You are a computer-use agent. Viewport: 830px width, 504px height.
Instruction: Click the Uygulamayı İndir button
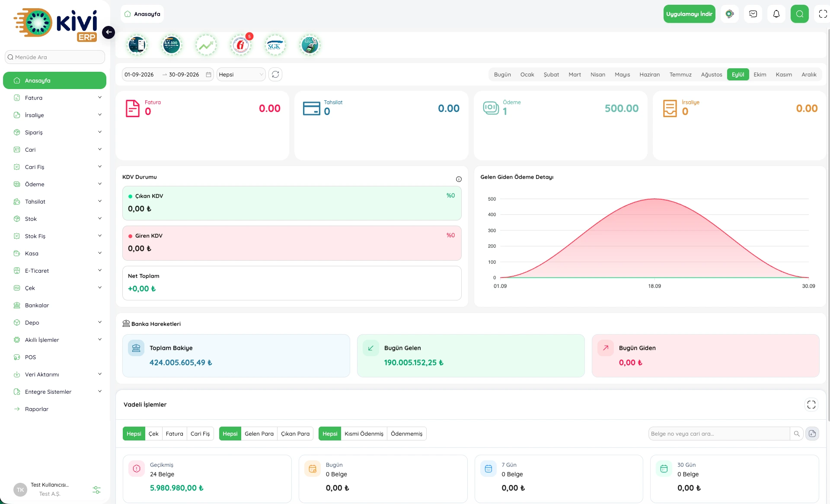[x=689, y=14]
